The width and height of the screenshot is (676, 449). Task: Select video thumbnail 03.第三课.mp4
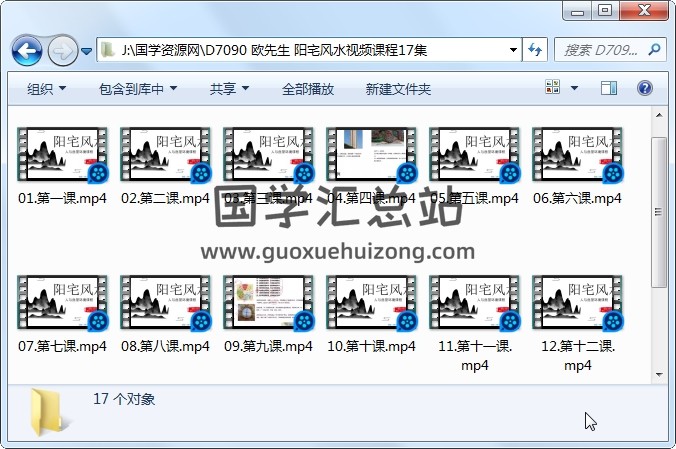(269, 154)
